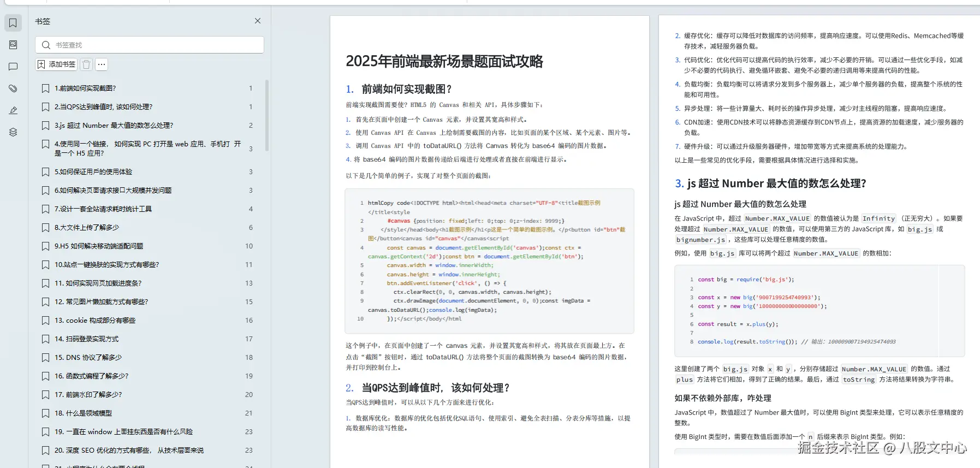Viewport: 980px width, 468px height.
Task: Click the search magnifier icon in bookmark search
Action: tap(46, 45)
